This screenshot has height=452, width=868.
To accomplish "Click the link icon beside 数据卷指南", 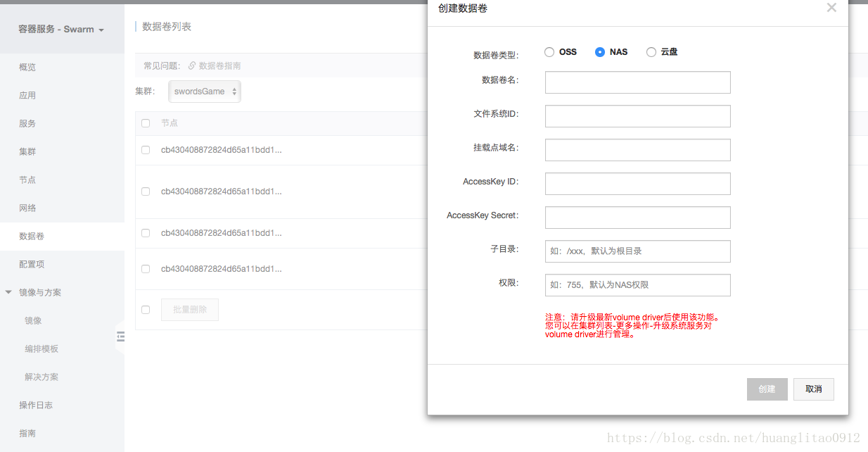I will tap(192, 65).
